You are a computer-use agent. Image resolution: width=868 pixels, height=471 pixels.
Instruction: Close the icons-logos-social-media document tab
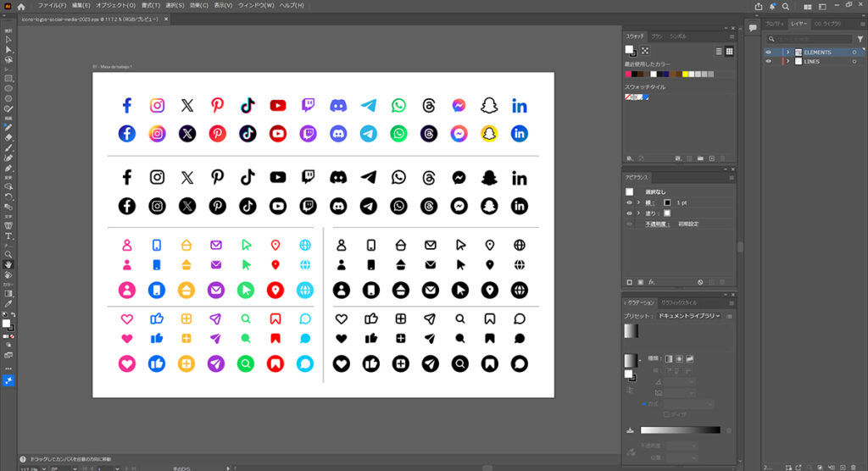(x=165, y=19)
